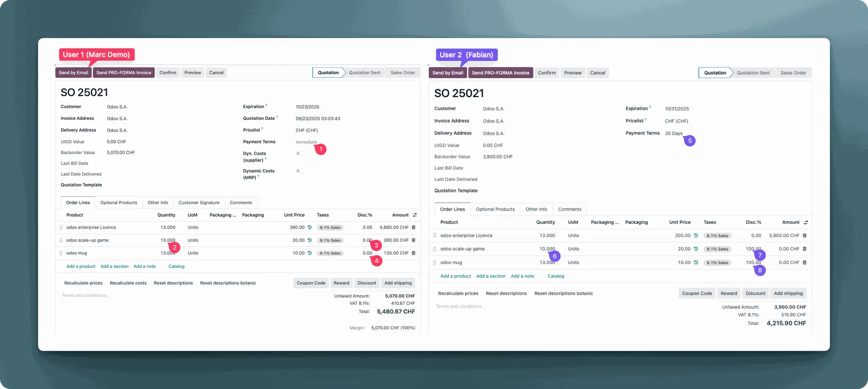Grab drag handle of odoo scale-up game, User 1
The image size is (868, 389).
click(61, 241)
